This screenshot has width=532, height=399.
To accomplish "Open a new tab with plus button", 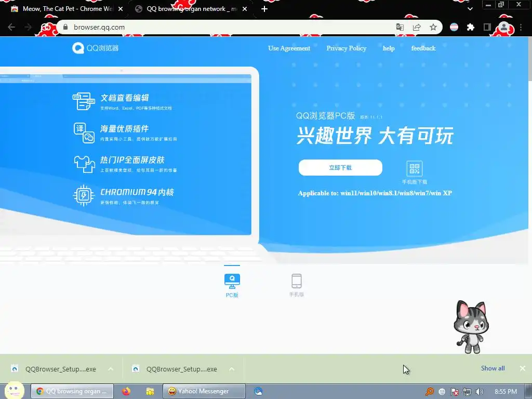I will [264, 9].
